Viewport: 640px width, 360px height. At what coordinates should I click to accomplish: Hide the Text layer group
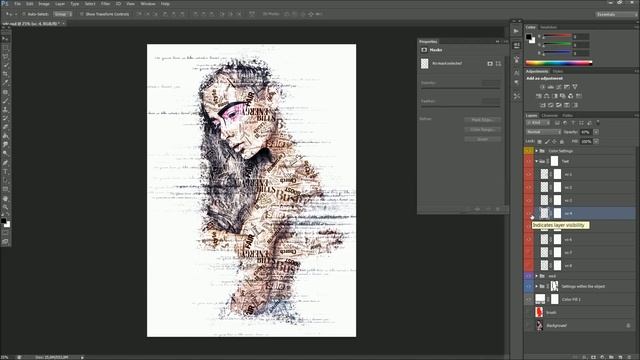tap(529, 162)
